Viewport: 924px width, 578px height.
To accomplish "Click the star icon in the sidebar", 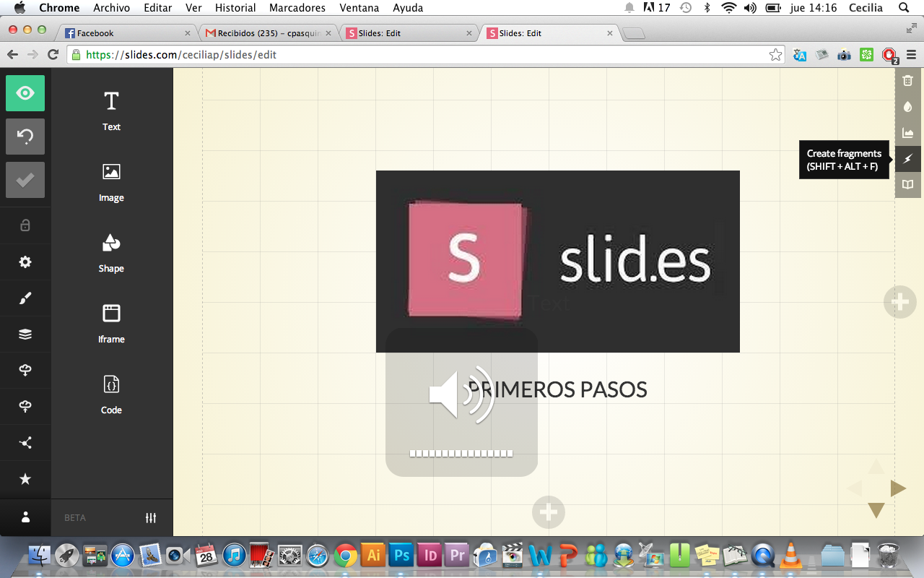I will point(25,479).
